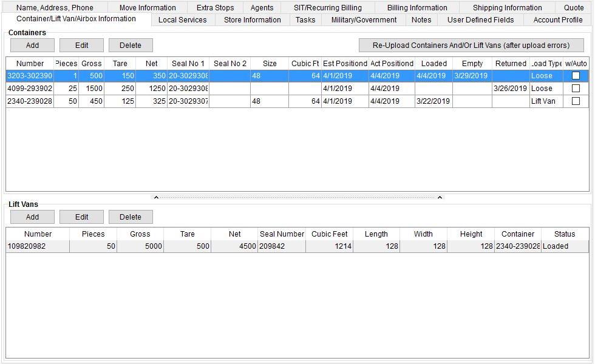Enable w/Auto checkbox for container 4099-293902

(x=576, y=89)
